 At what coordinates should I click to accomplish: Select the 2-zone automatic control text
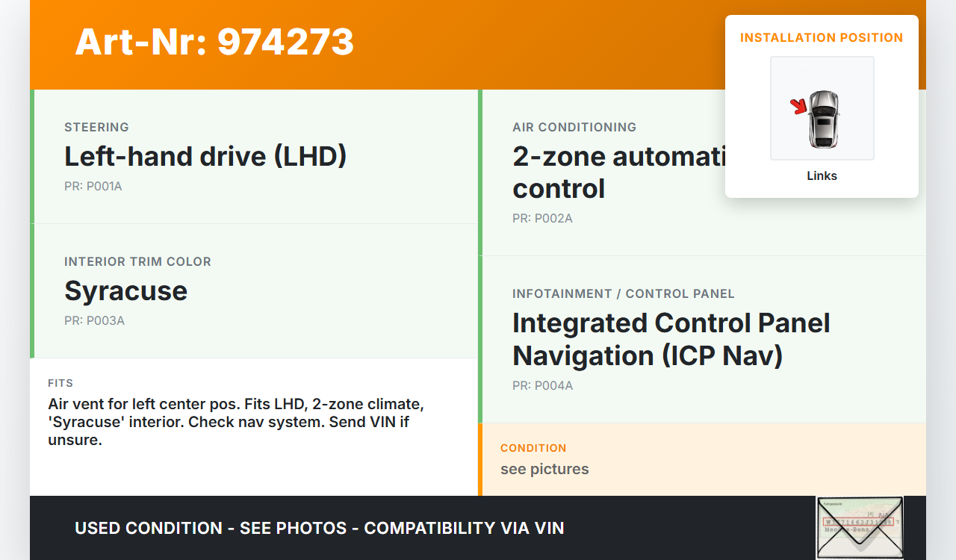click(x=616, y=172)
